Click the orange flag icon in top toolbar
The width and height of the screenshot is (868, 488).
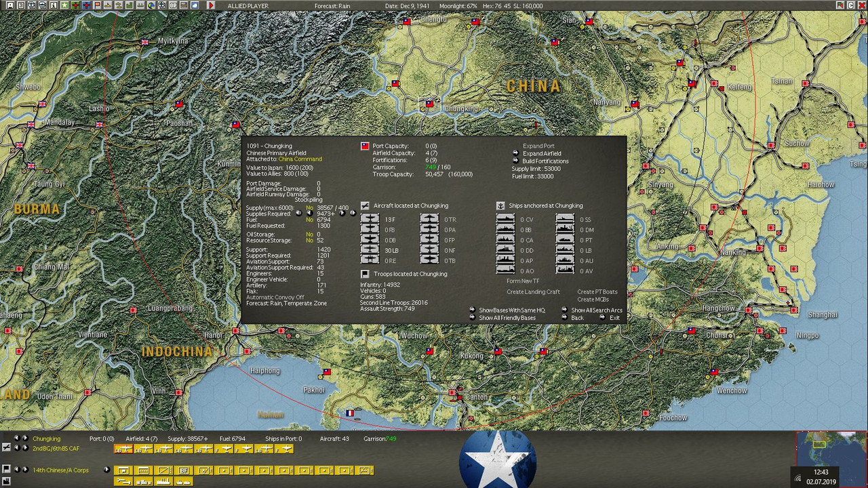point(97,5)
